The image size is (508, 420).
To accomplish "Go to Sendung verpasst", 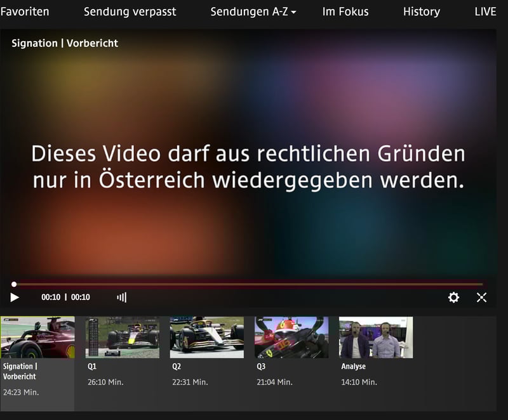I will tap(130, 11).
